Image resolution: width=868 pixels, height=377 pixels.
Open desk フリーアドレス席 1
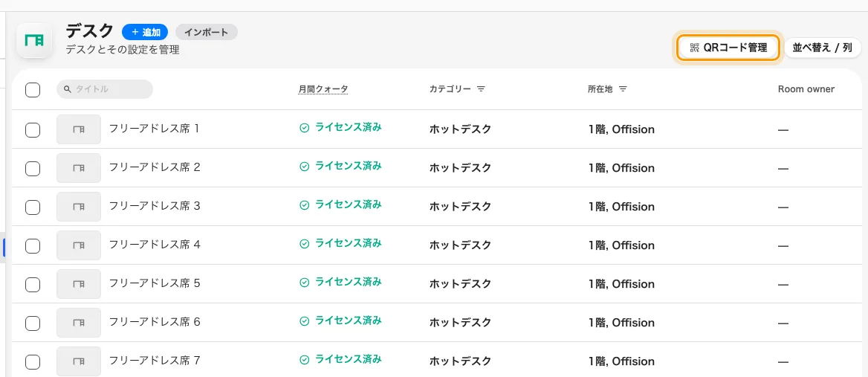click(154, 129)
